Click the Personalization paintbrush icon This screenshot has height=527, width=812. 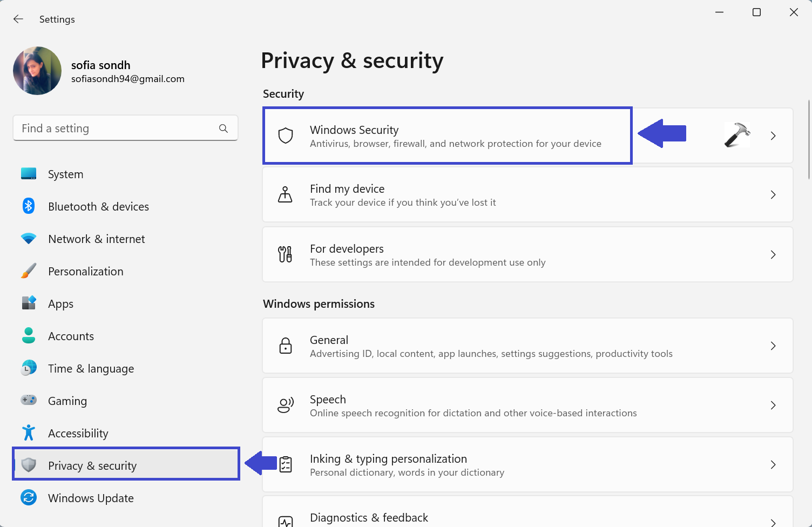(29, 271)
